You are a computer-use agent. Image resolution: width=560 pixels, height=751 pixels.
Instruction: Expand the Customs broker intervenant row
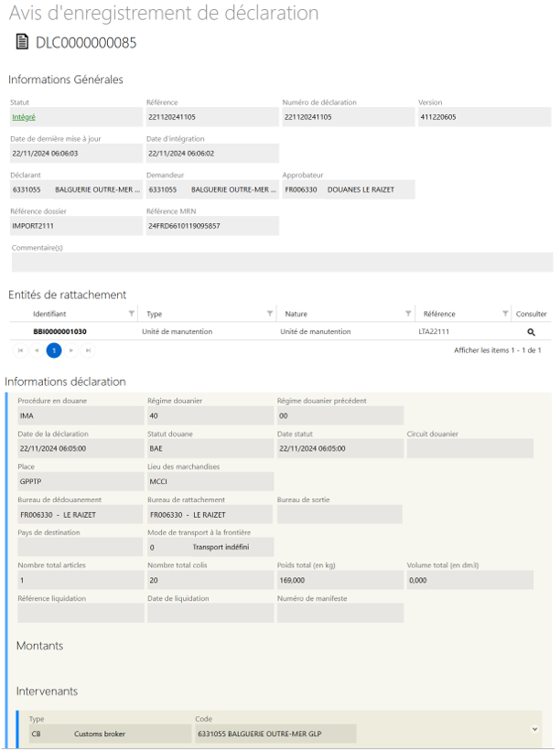(533, 729)
